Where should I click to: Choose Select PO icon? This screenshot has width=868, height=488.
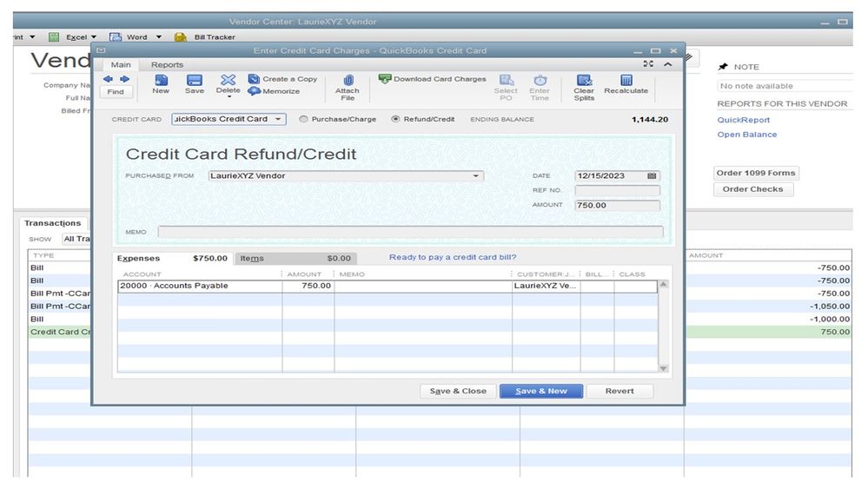(x=506, y=88)
